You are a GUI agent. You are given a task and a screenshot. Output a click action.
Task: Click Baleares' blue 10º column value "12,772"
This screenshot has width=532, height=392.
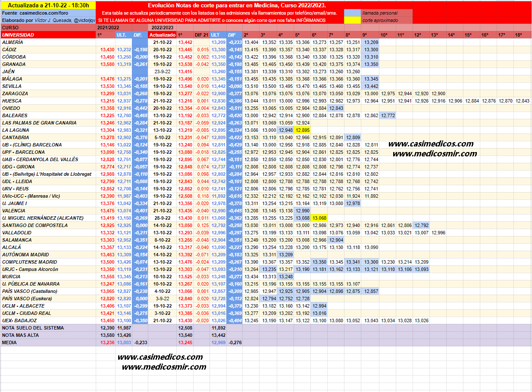387,115
